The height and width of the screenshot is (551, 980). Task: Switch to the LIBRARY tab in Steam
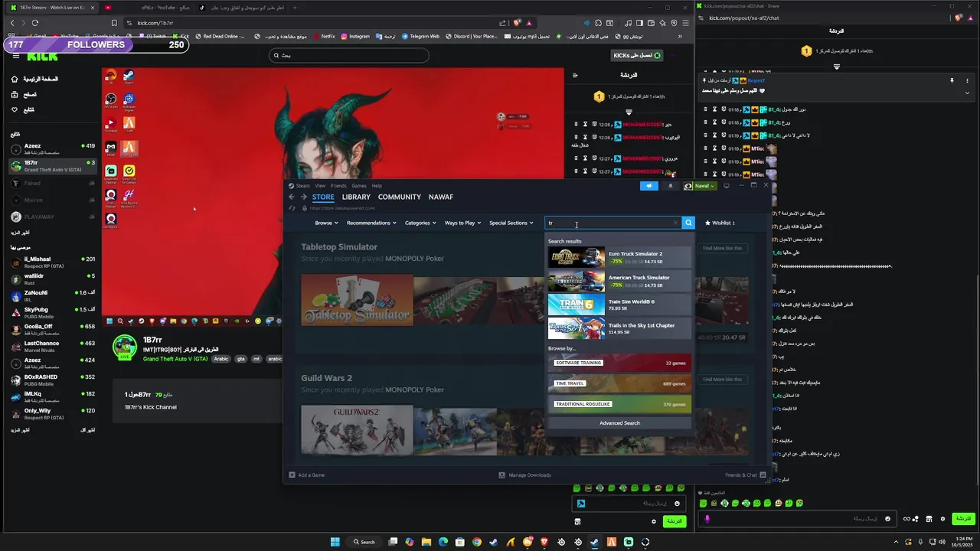coord(356,197)
